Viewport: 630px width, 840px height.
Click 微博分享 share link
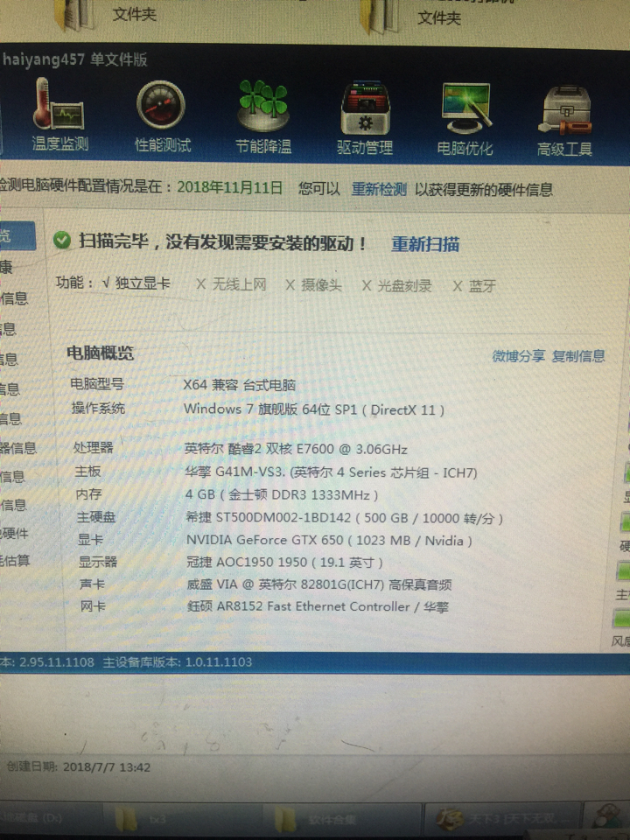[518, 356]
